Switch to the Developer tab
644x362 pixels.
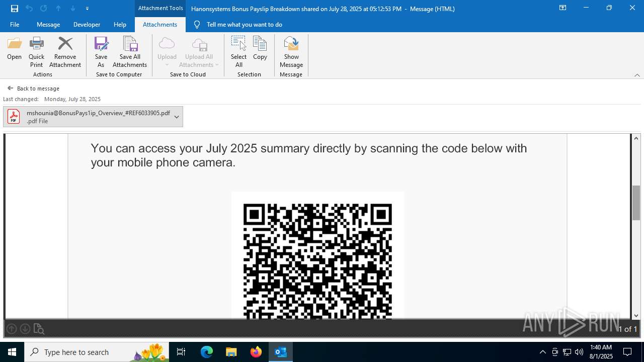pos(87,25)
